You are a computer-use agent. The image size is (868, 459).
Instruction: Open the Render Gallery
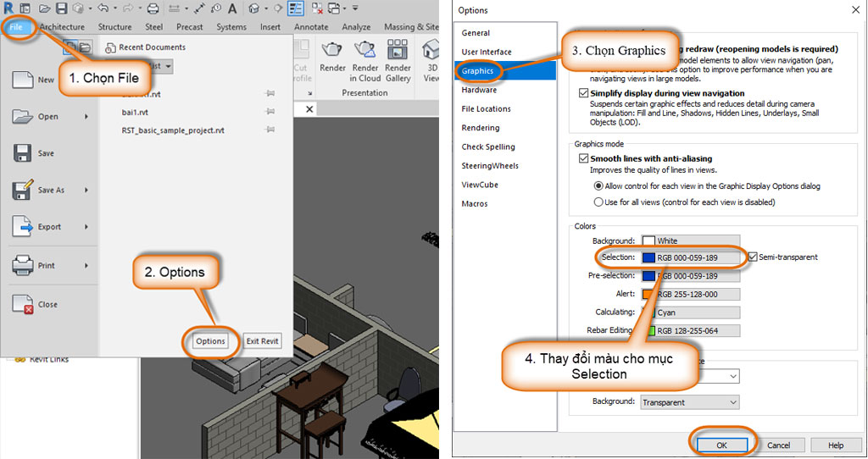coord(398,51)
